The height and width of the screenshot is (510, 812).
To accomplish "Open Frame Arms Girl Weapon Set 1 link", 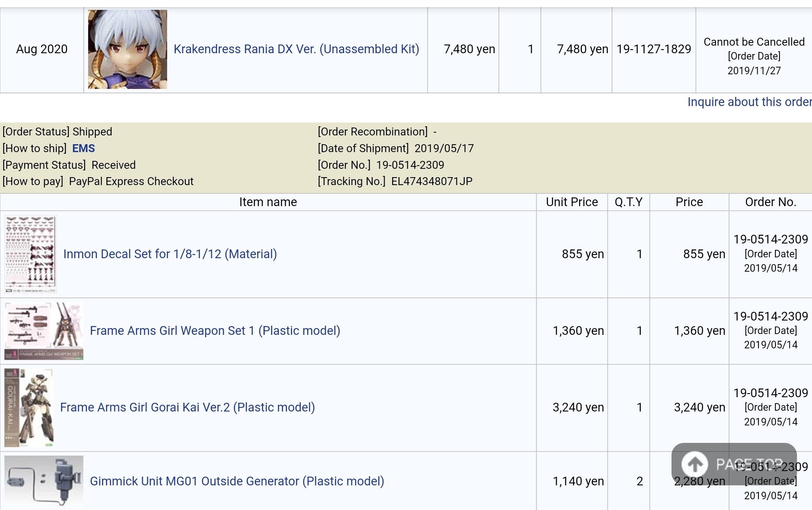I will click(x=215, y=331).
